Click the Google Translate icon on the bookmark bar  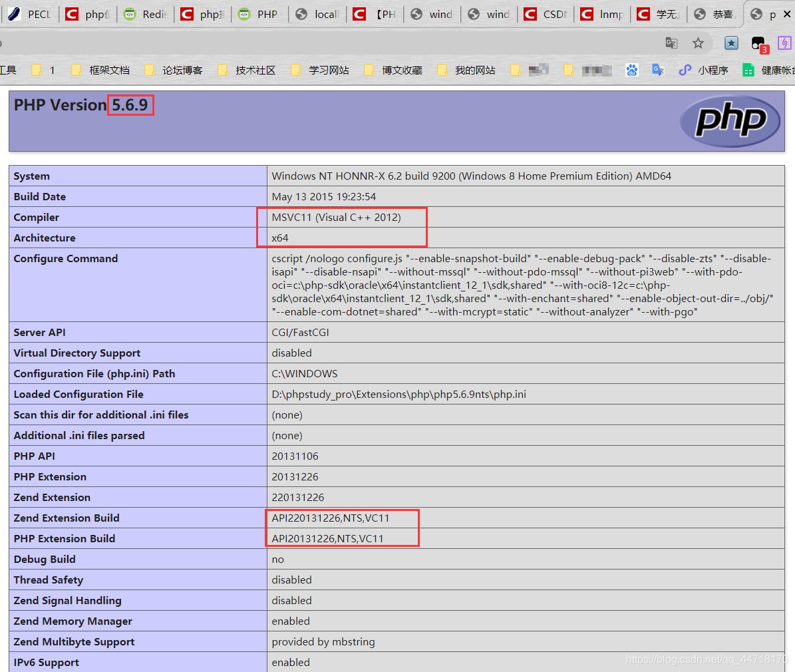pos(658,70)
